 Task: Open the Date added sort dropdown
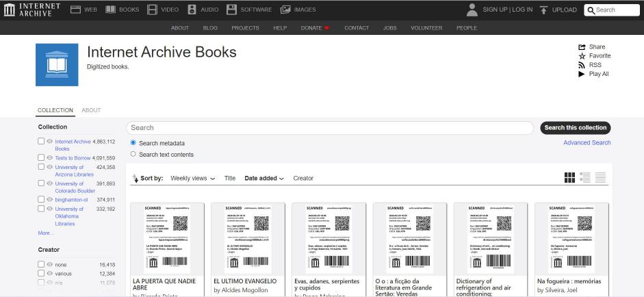coord(264,179)
